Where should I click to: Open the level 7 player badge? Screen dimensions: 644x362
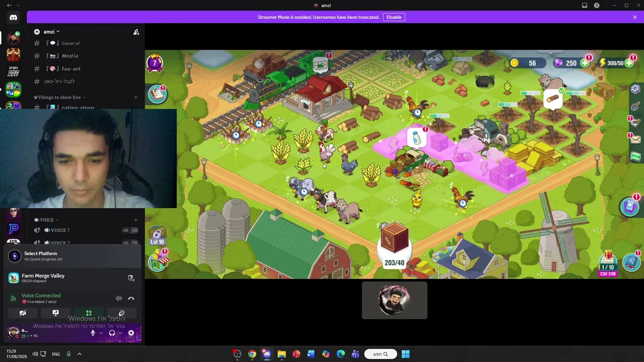[154, 63]
